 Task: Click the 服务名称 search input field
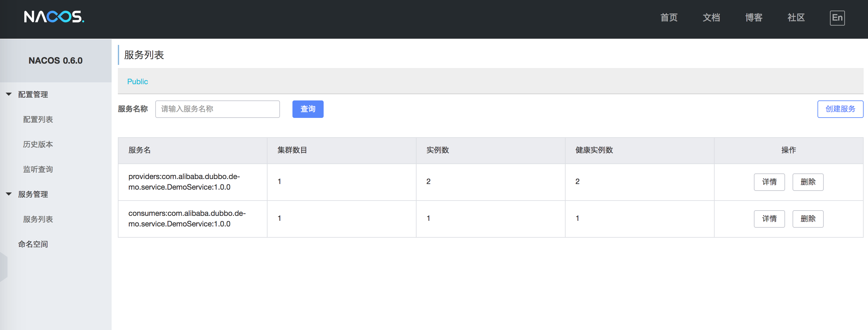tap(217, 109)
